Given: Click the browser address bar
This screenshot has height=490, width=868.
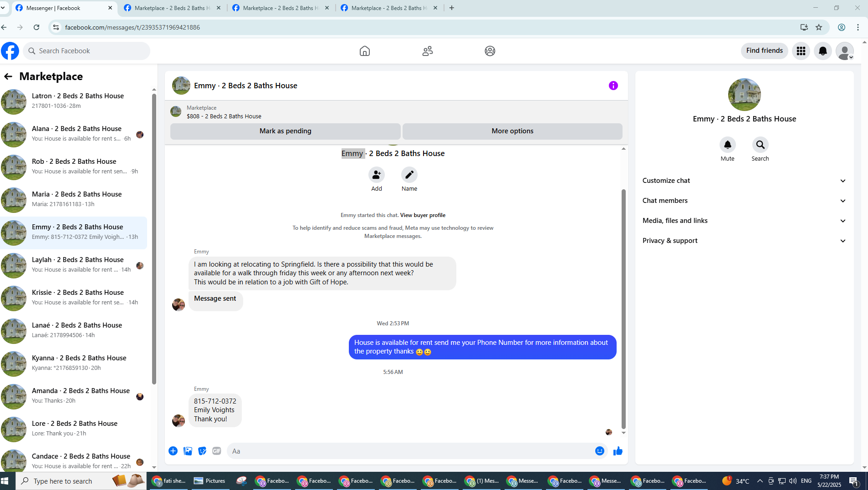Looking at the screenshot, I should (x=428, y=27).
